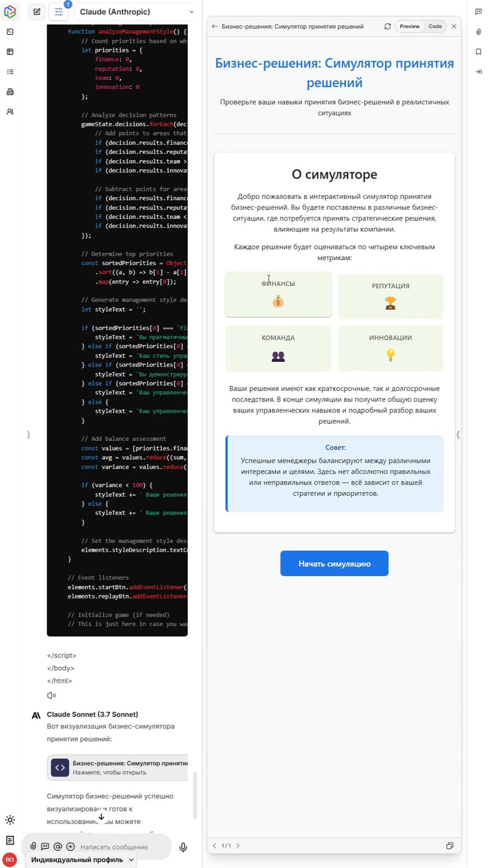This screenshot has height=868, width=488.
Task: Click the ФИНАНСЫ metric card
Action: pyautogui.click(x=278, y=294)
